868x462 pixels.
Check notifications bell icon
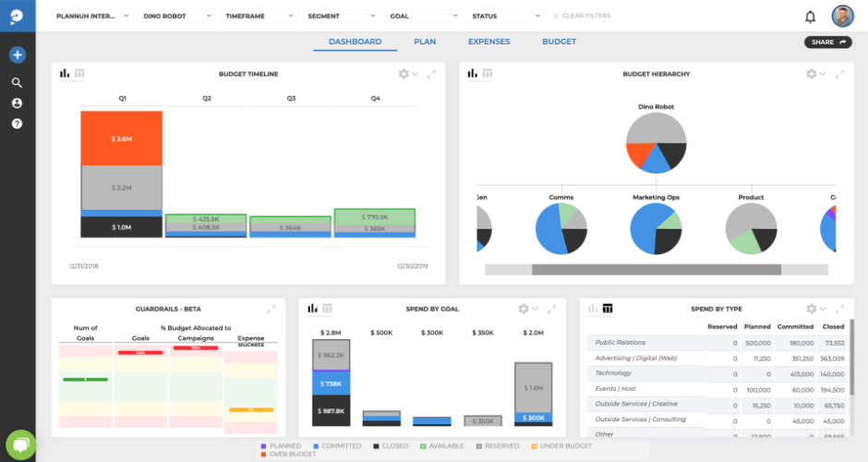810,17
